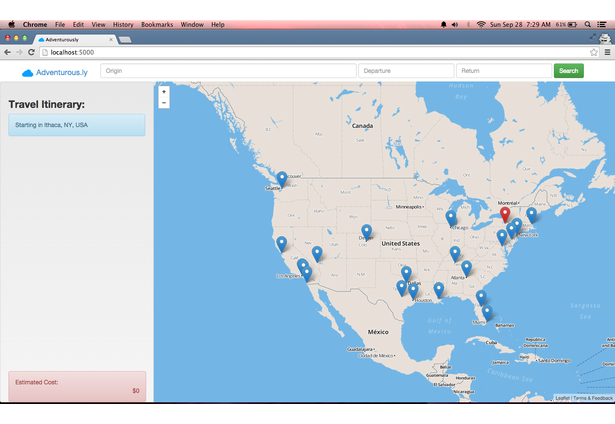Select the New Orleans area map pin
This screenshot has width=615, height=424.
[439, 290]
